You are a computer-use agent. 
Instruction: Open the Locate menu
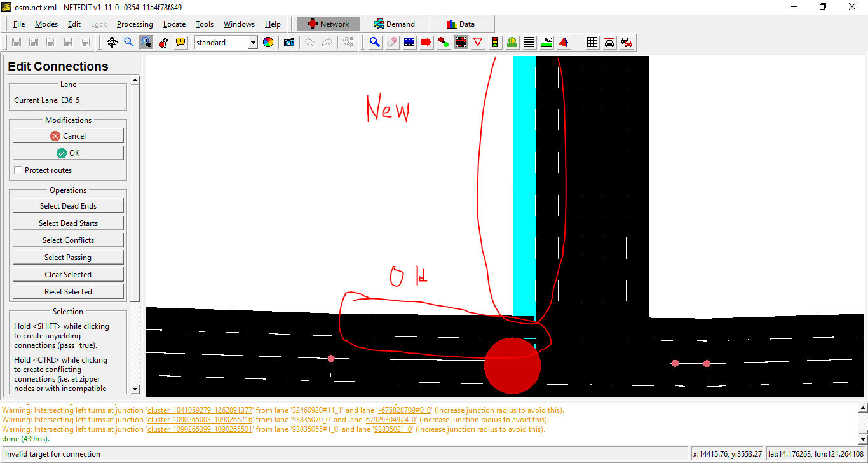[x=174, y=24]
